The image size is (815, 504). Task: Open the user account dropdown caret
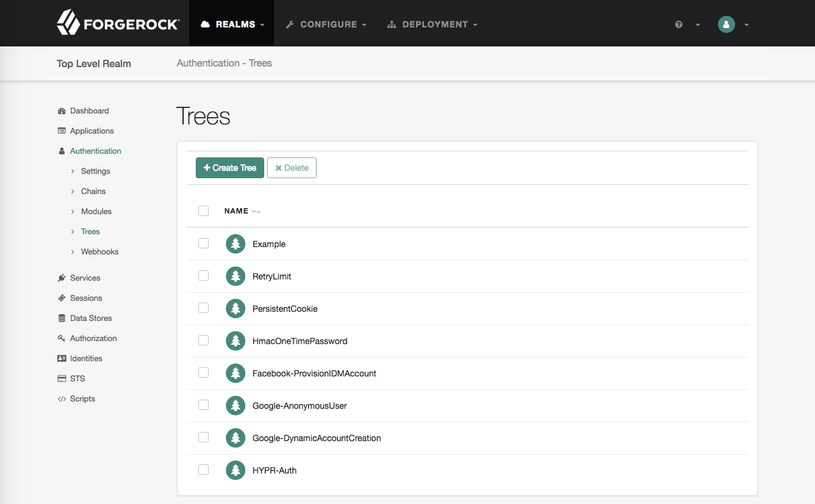(x=747, y=25)
